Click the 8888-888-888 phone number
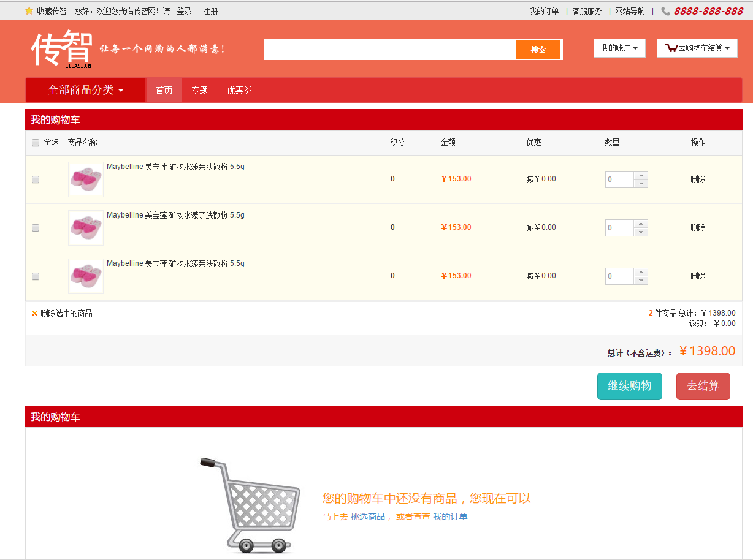 click(708, 11)
